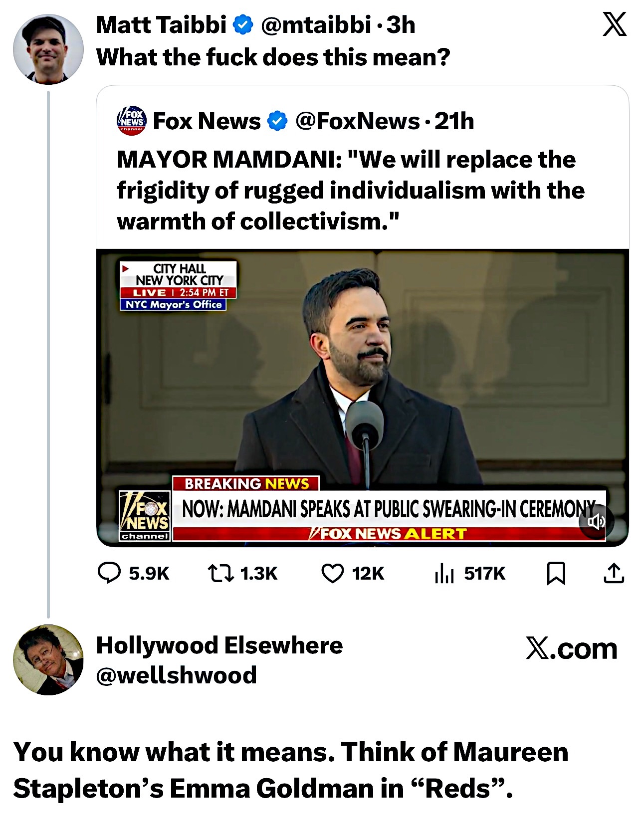Click the reply speech bubble icon

[109, 573]
